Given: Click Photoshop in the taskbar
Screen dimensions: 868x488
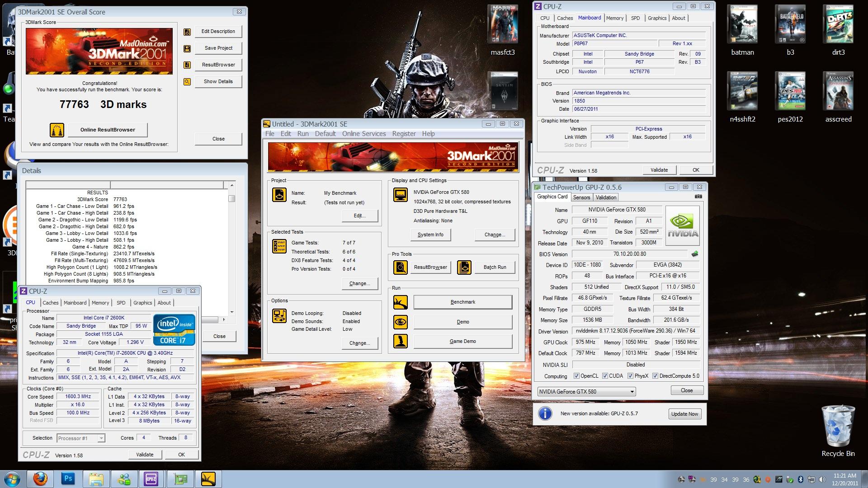Looking at the screenshot, I should tap(68, 479).
